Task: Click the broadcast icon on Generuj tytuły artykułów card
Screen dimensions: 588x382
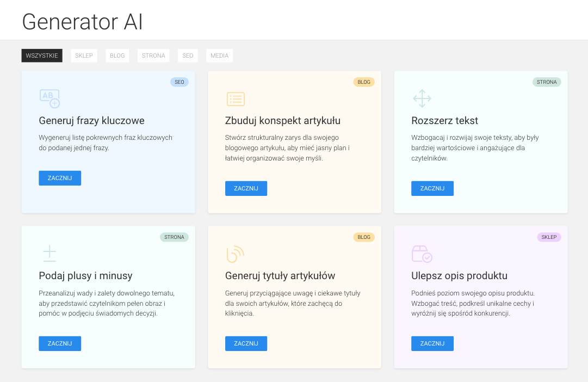Action: pyautogui.click(x=236, y=254)
